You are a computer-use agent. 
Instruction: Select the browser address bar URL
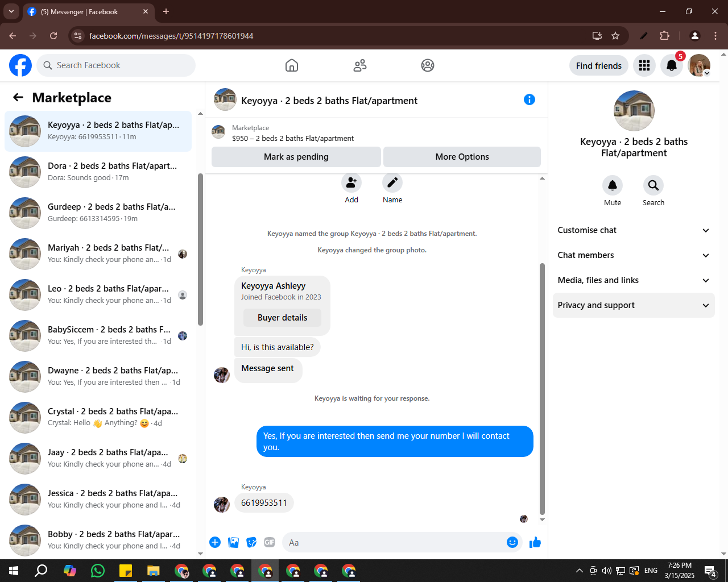[x=171, y=36]
